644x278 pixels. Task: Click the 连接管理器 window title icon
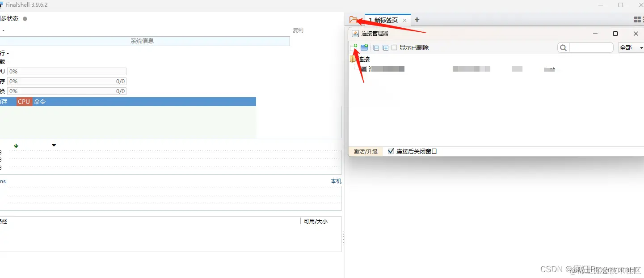(355, 33)
